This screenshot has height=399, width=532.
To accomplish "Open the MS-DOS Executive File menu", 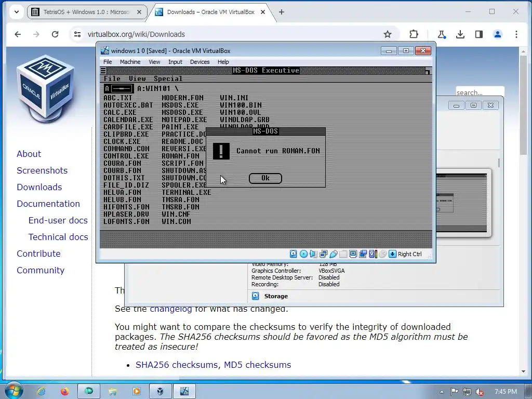I will click(x=112, y=79).
